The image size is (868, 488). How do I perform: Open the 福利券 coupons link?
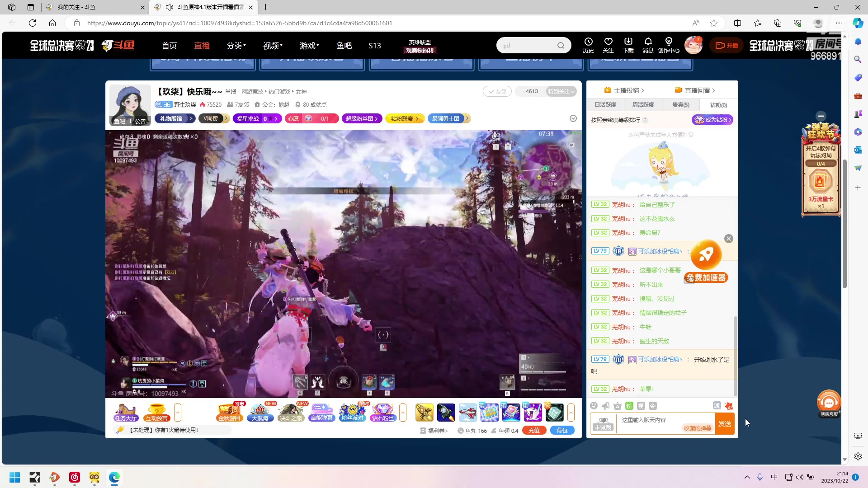click(434, 431)
